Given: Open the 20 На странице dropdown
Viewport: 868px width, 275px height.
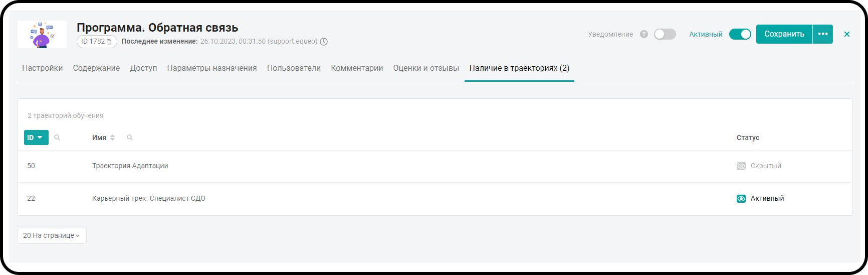Looking at the screenshot, I should [x=52, y=236].
